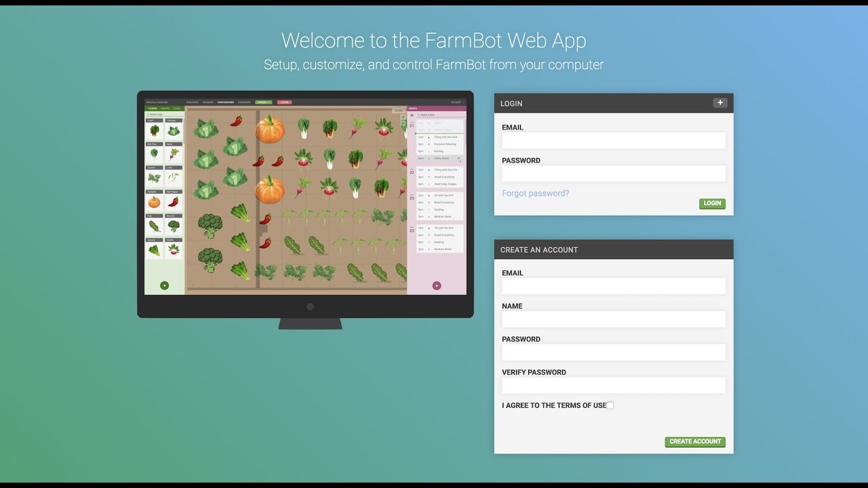Screen dimensions: 868x488
Task: Click the green CREATE ACCOUNT button
Action: coord(695,442)
